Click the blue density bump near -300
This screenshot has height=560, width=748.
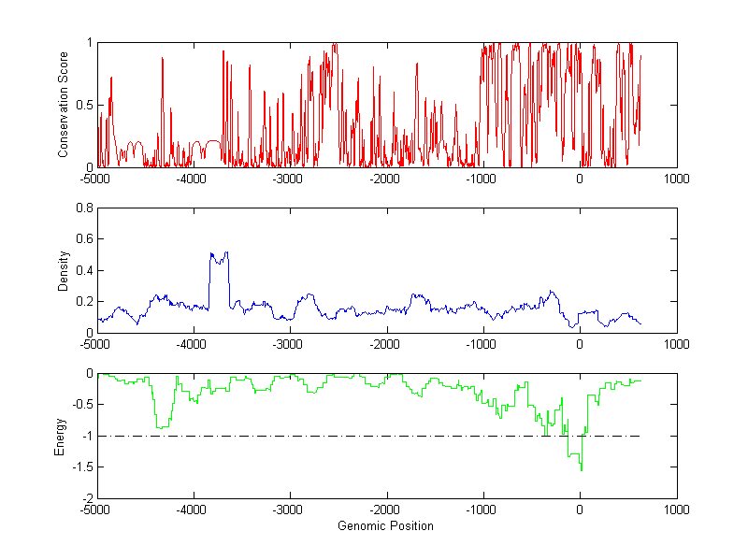click(552, 293)
